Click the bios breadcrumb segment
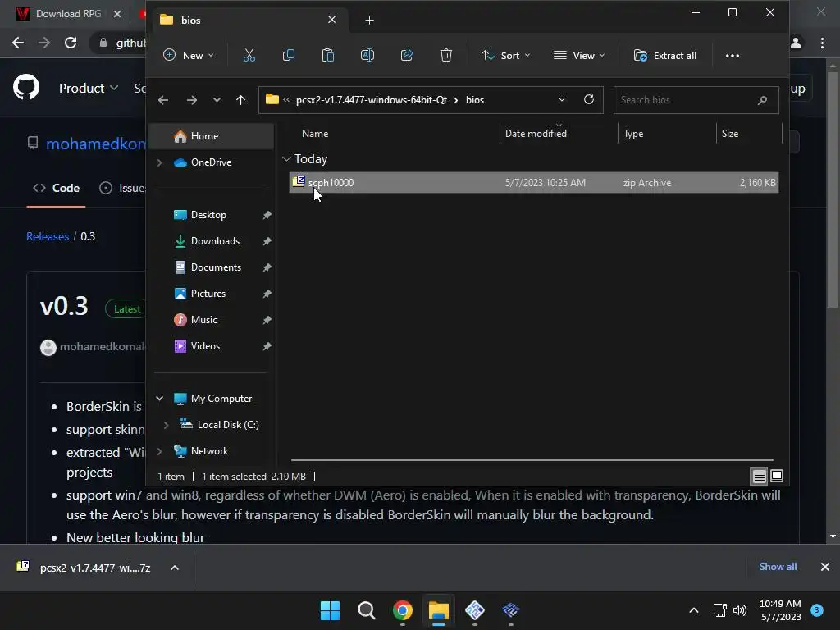 (x=475, y=100)
